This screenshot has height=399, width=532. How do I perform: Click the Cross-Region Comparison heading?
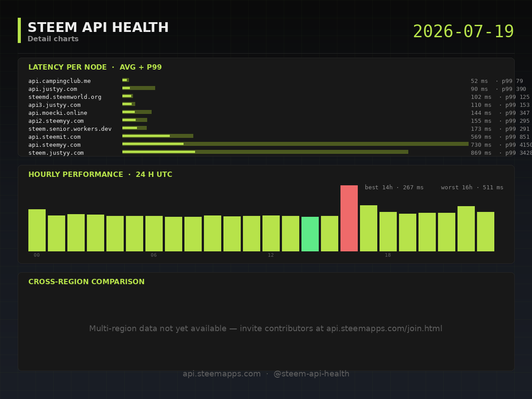pyautogui.click(x=86, y=282)
